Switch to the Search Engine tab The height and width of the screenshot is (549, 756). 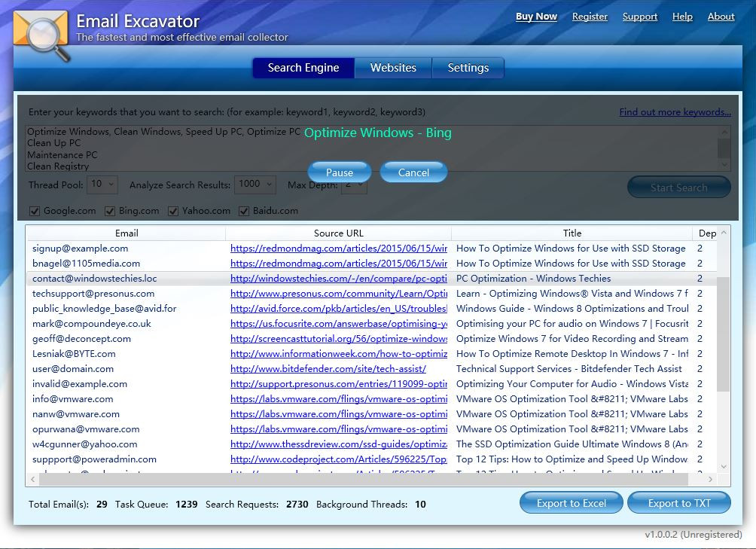pyautogui.click(x=303, y=68)
